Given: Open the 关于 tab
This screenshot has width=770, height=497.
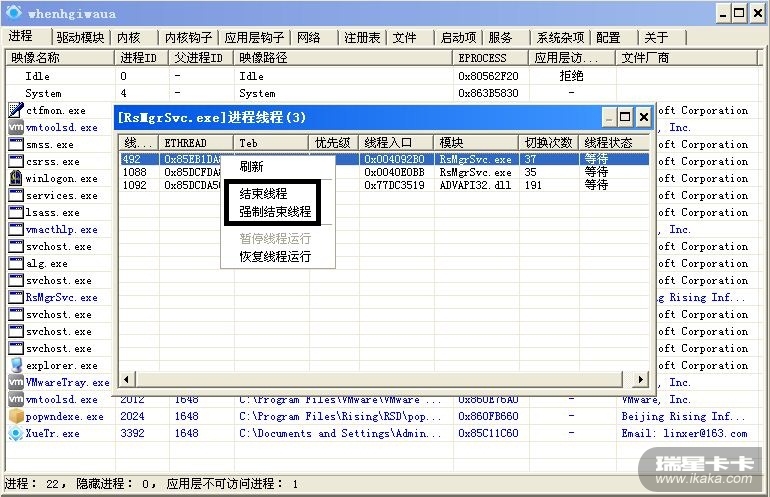Looking at the screenshot, I should [657, 37].
